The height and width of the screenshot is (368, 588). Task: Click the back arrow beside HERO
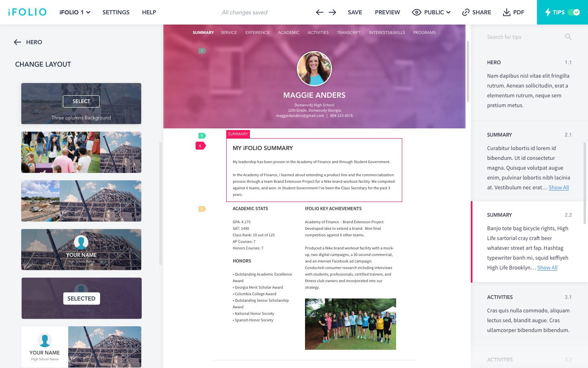18,42
